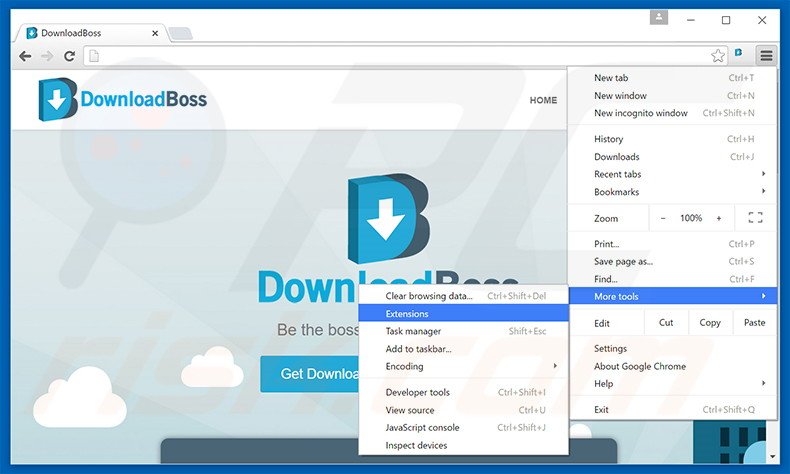The image size is (790, 474).
Task: Click Paste in the Edit row
Action: click(754, 322)
